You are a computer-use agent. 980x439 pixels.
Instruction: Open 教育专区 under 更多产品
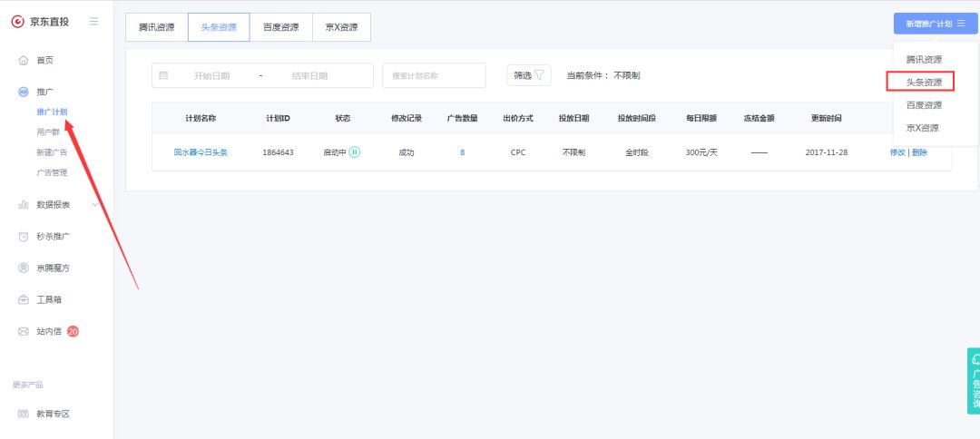pos(54,414)
